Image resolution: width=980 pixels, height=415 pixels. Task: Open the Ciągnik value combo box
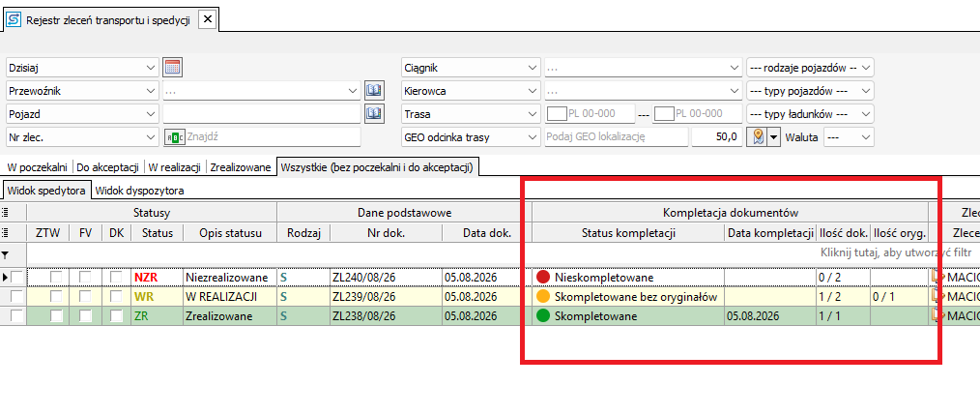pos(643,67)
